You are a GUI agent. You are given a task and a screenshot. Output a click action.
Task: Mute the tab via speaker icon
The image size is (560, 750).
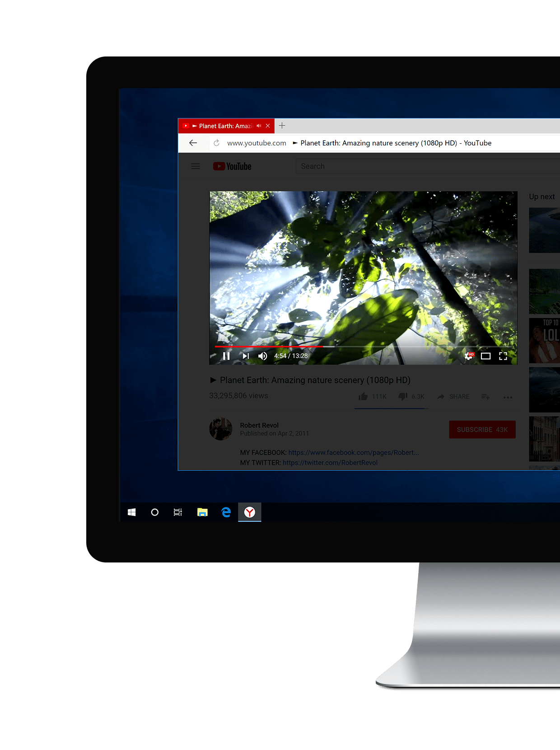tap(259, 126)
